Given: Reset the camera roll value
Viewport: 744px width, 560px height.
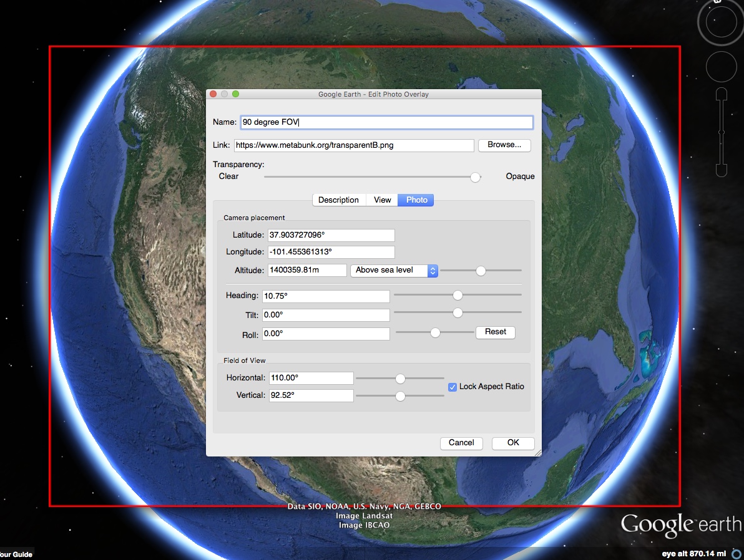Looking at the screenshot, I should 495,332.
